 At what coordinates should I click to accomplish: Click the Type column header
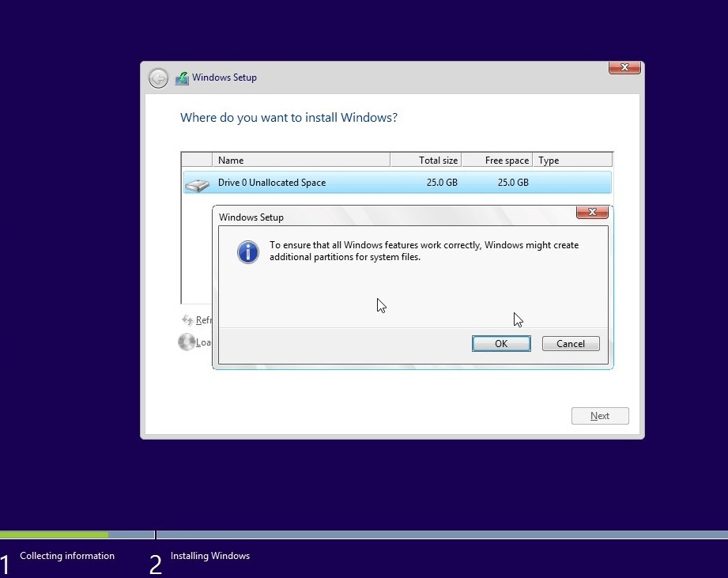[x=572, y=161]
